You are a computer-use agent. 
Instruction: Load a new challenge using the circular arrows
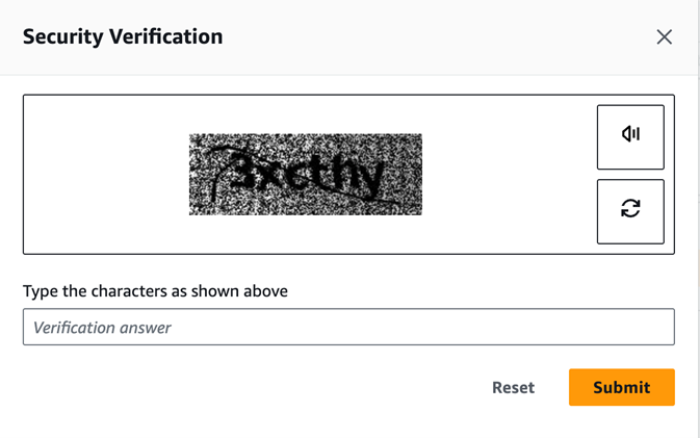[630, 211]
